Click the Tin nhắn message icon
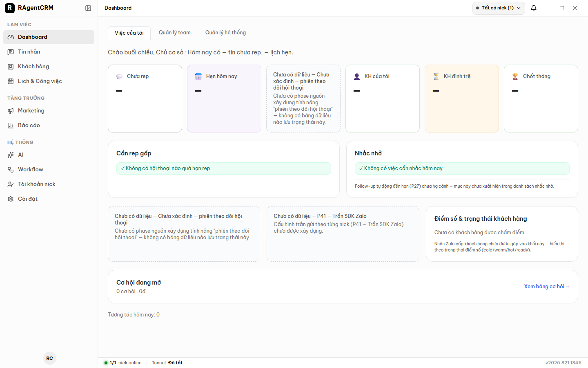 [11, 52]
